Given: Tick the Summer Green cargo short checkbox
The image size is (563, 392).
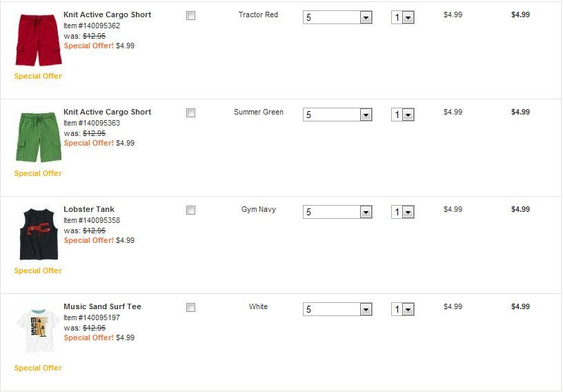Looking at the screenshot, I should [191, 112].
